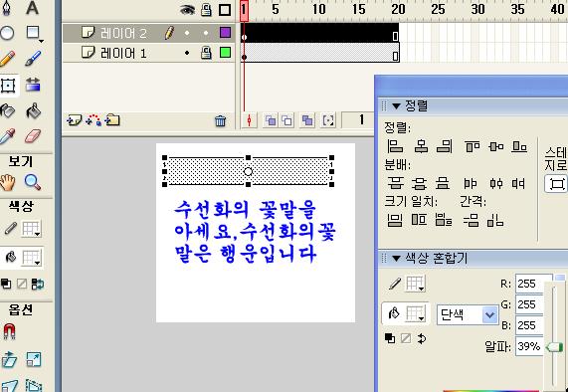
Task: Toggle the Snap to Objects magnet
Action: click(9, 331)
